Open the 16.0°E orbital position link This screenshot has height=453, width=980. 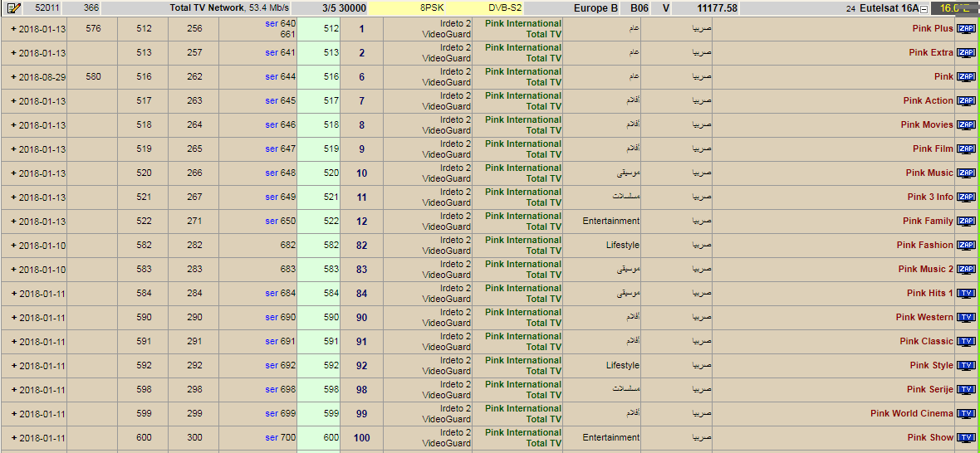tap(953, 9)
